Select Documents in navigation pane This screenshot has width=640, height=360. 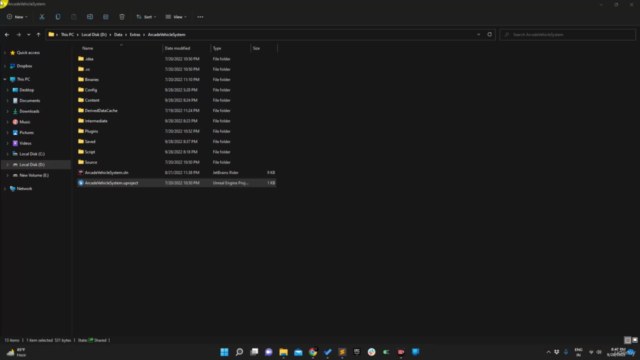29,100
